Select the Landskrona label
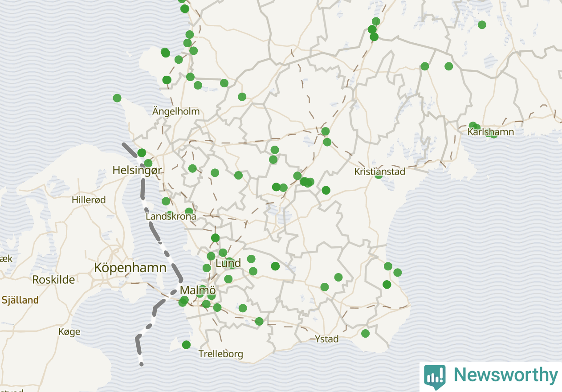Viewport: 562px width, 392px height. coord(171,216)
